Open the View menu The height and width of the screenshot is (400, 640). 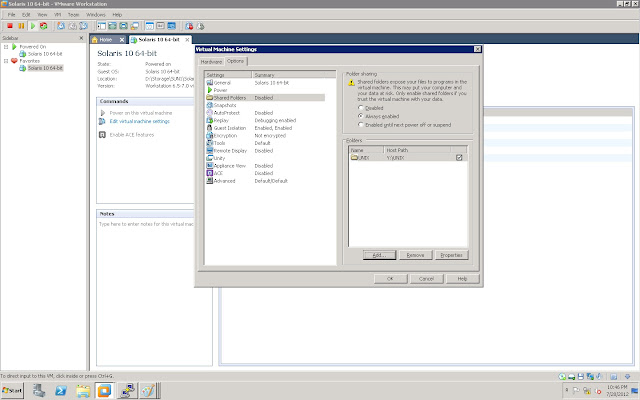(x=42, y=15)
